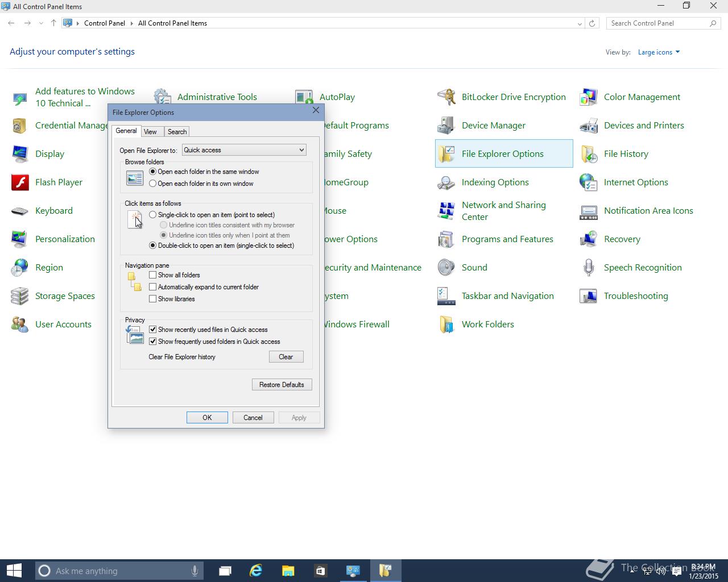
Task: Expand the address bar history dropdown arrow
Action: (580, 23)
